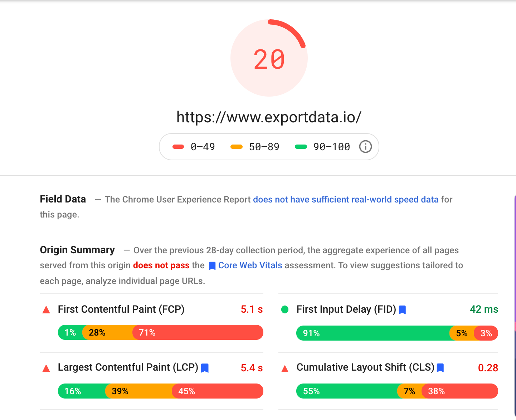Image resolution: width=516 pixels, height=420 pixels.
Task: Click the blue bookmark icon next to FID
Action: click(402, 310)
